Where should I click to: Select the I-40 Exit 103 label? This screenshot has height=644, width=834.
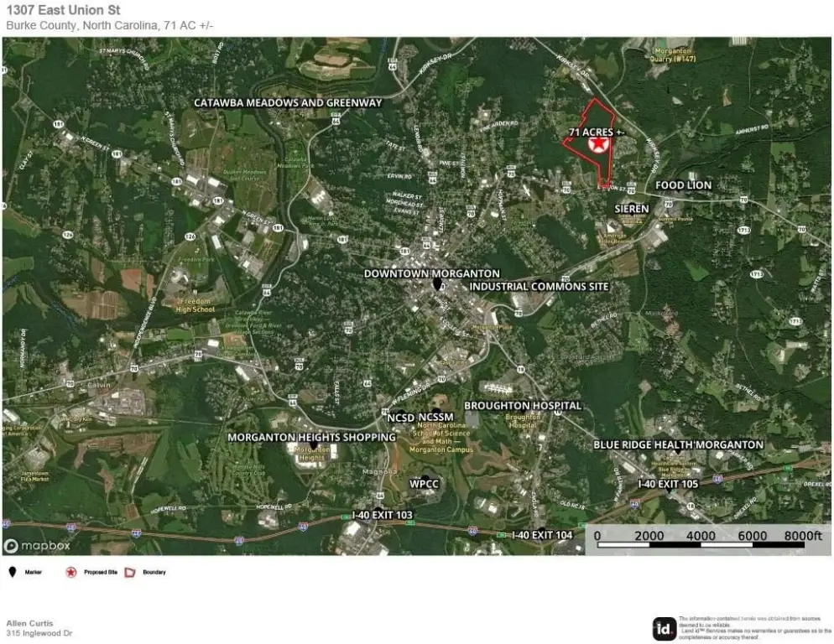[x=382, y=514]
